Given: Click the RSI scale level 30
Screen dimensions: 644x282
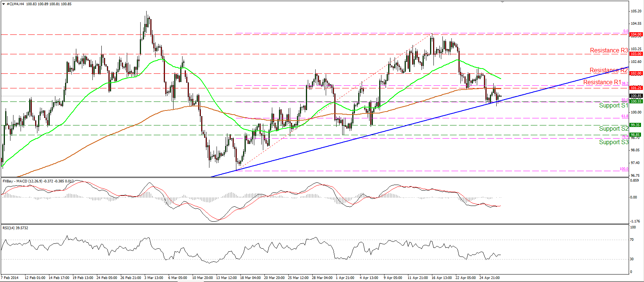Looking at the screenshot, I should 632,259.
